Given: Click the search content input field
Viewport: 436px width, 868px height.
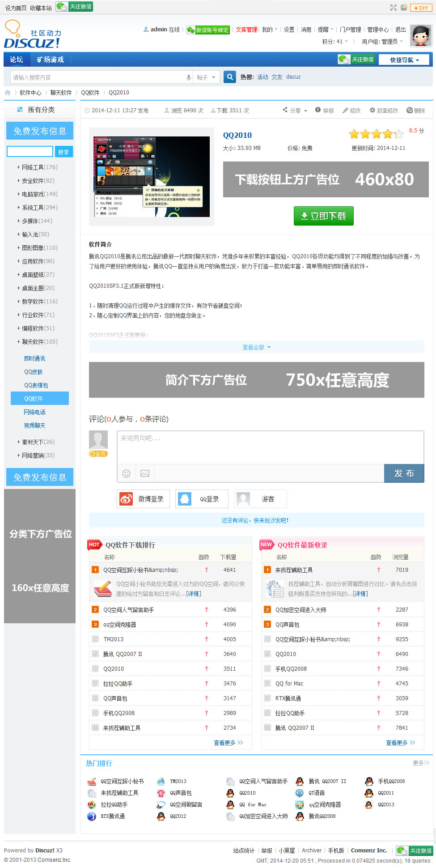Looking at the screenshot, I should point(97,77).
